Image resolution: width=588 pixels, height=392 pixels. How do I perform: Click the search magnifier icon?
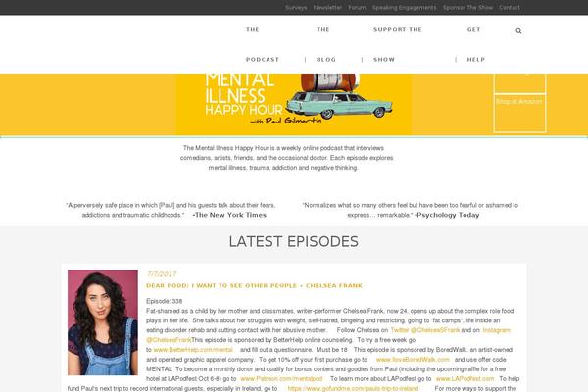518,31
